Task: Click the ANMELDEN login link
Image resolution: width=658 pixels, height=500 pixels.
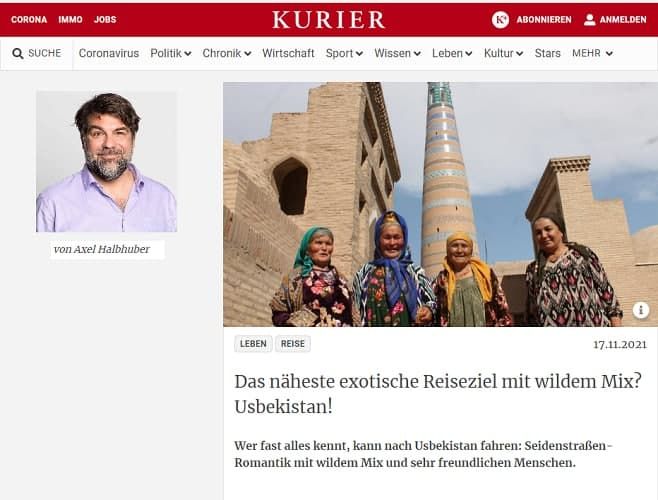Action: (623, 20)
